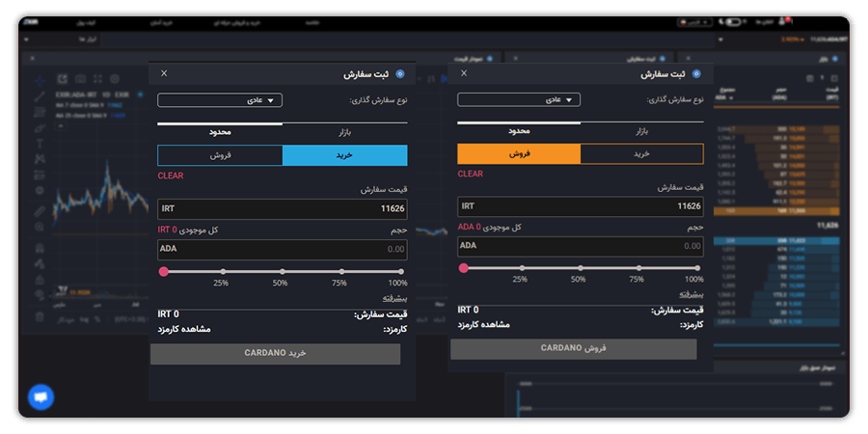Select the highlighted blue خرید toggle button

point(344,155)
